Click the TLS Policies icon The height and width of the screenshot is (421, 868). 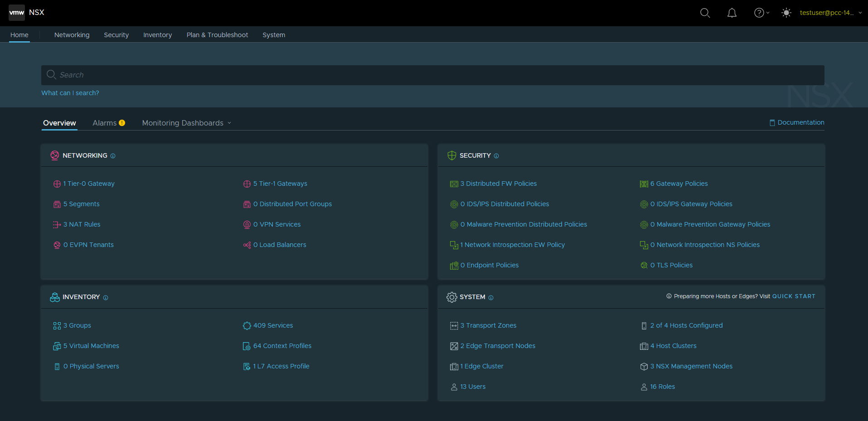point(644,266)
